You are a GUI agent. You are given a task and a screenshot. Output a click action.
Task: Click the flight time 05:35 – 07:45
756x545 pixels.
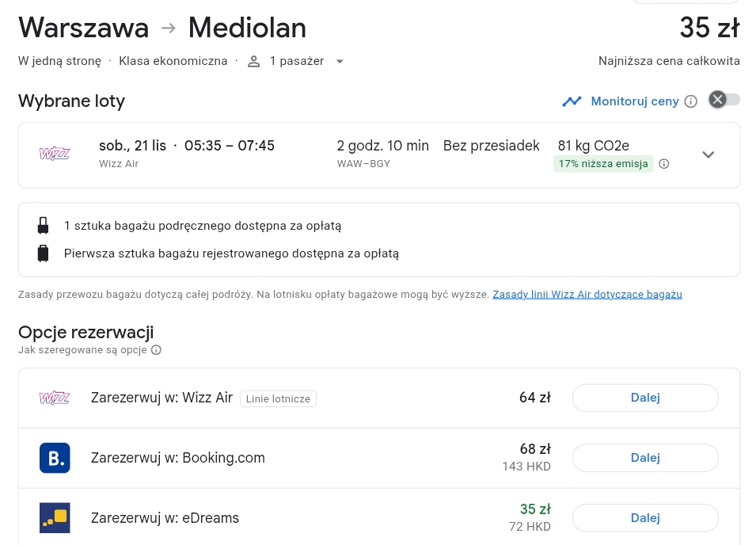click(230, 146)
